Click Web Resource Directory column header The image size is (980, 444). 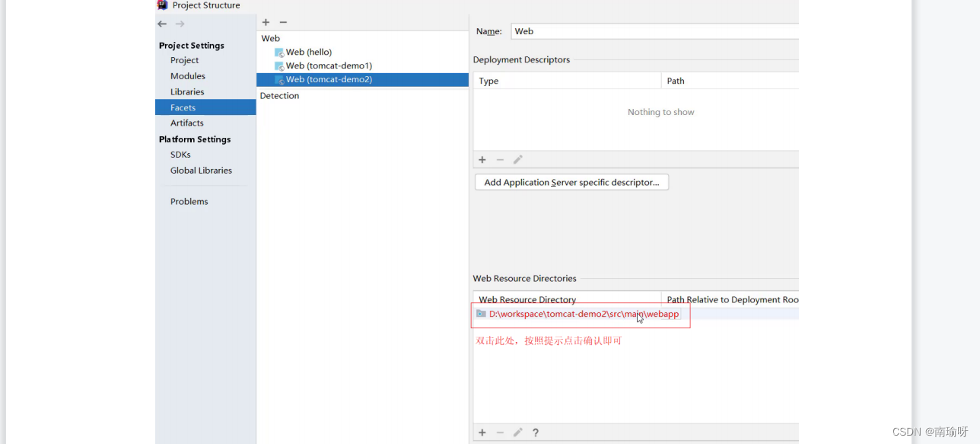(x=568, y=299)
